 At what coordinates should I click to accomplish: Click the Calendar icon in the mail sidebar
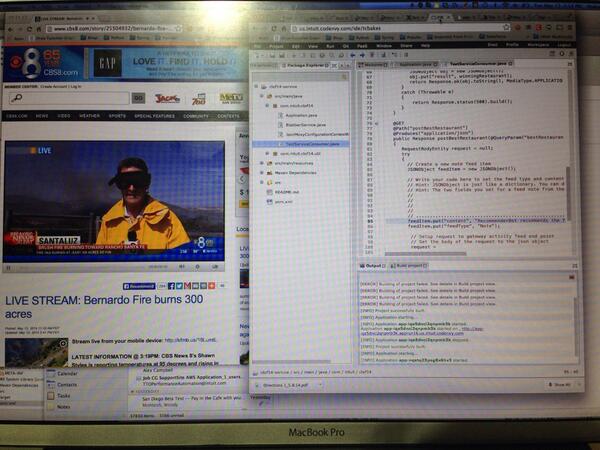[x=51, y=373]
